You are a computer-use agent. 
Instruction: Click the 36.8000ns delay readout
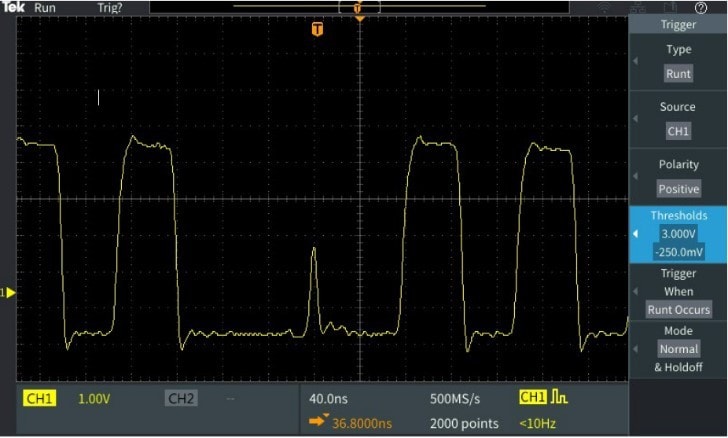coord(362,423)
